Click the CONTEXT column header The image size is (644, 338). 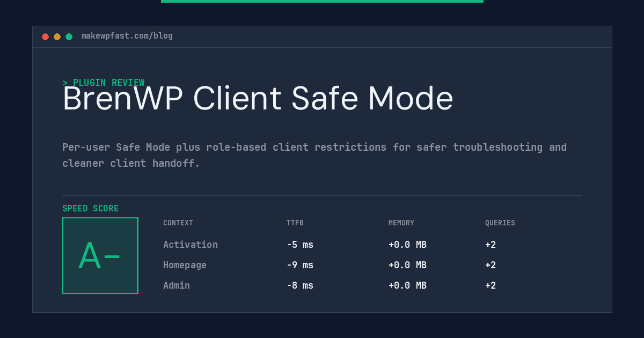tap(178, 223)
